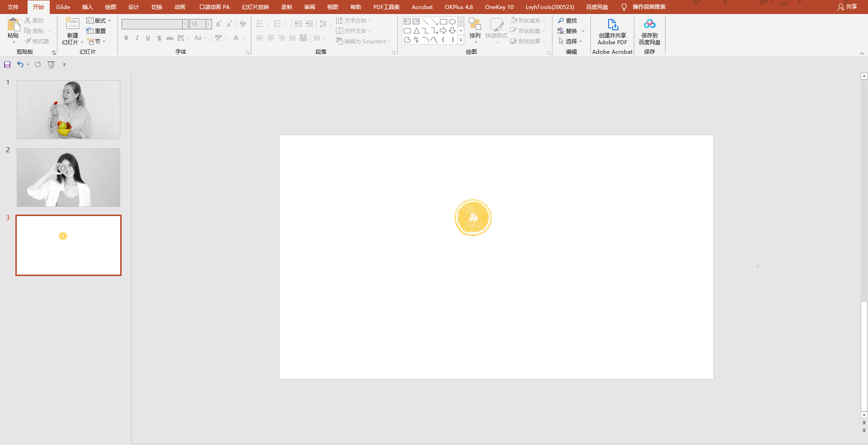Click the Find (查找) search icon
Screen dimensions: 868x445
coord(561,21)
